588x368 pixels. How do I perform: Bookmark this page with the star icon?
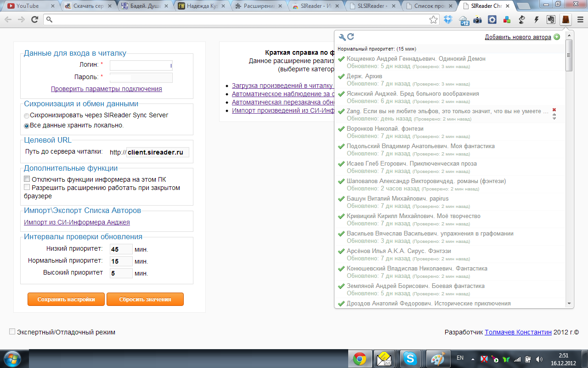coord(433,20)
